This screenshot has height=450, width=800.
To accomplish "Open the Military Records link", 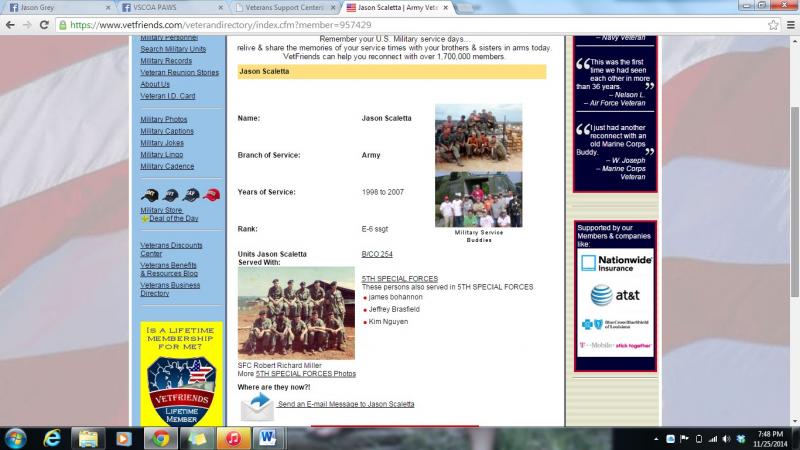I will click(166, 61).
